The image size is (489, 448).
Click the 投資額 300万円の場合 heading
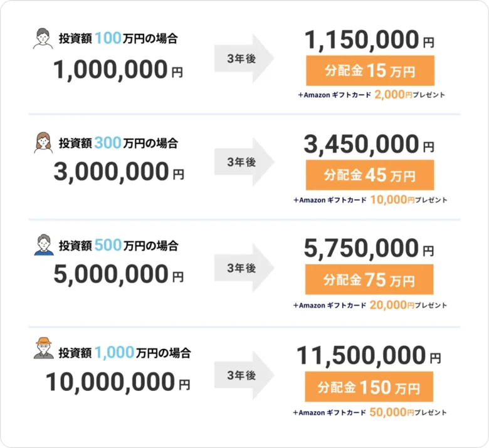118,143
